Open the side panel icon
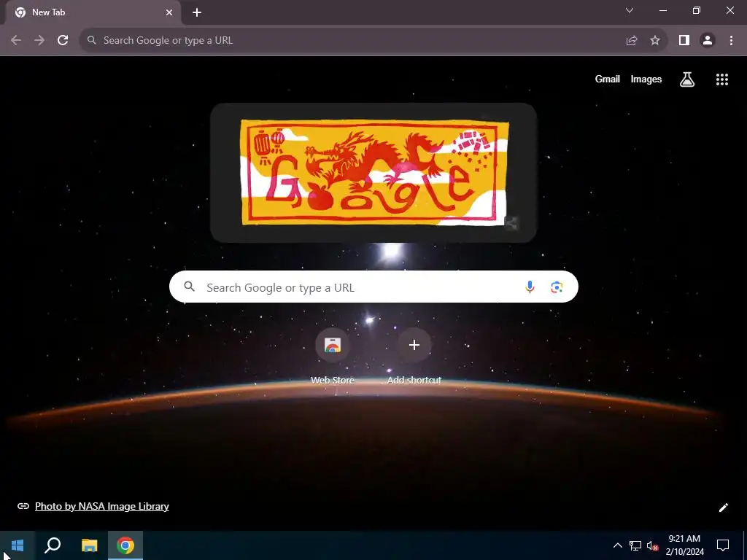747x560 pixels. [x=684, y=41]
